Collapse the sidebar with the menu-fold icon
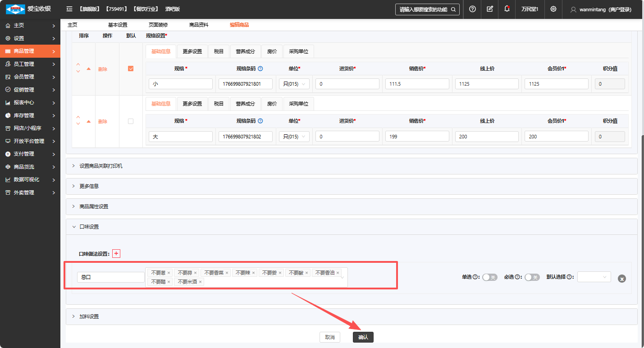This screenshot has height=348, width=644. [x=69, y=9]
